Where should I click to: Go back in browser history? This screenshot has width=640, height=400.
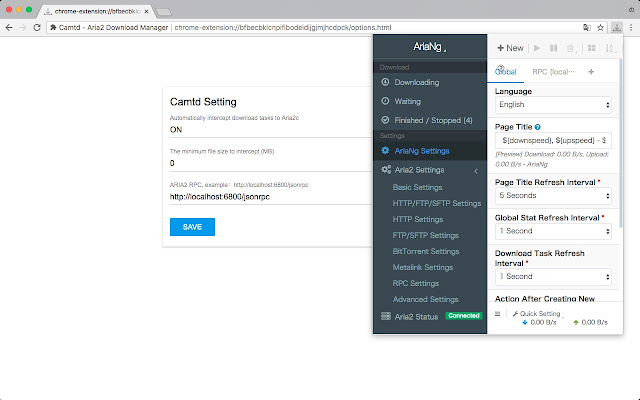coord(9,27)
